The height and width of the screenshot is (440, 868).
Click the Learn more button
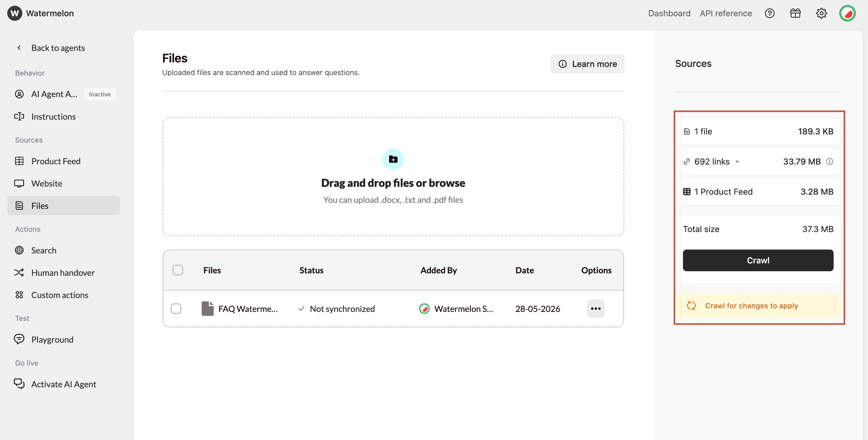[x=587, y=64]
